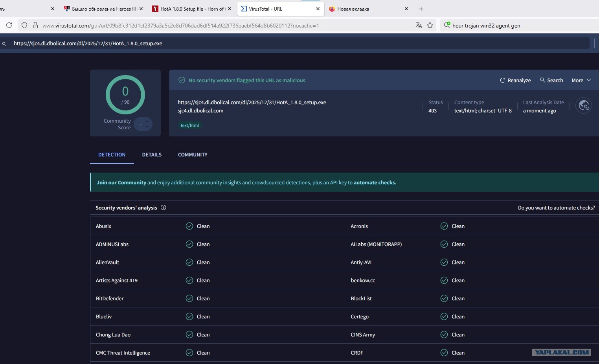
Task: Vote down the Community Score
Action: pos(147,127)
